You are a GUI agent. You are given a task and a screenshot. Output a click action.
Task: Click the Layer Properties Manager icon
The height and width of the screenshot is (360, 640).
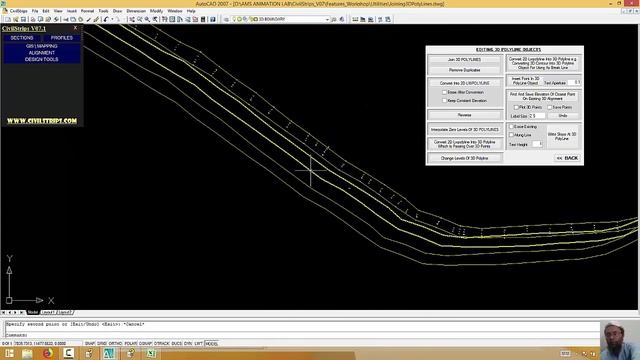[x=226, y=19]
